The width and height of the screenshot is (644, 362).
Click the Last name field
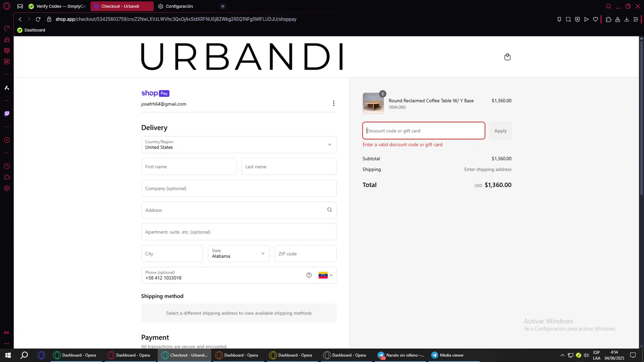pos(289,166)
